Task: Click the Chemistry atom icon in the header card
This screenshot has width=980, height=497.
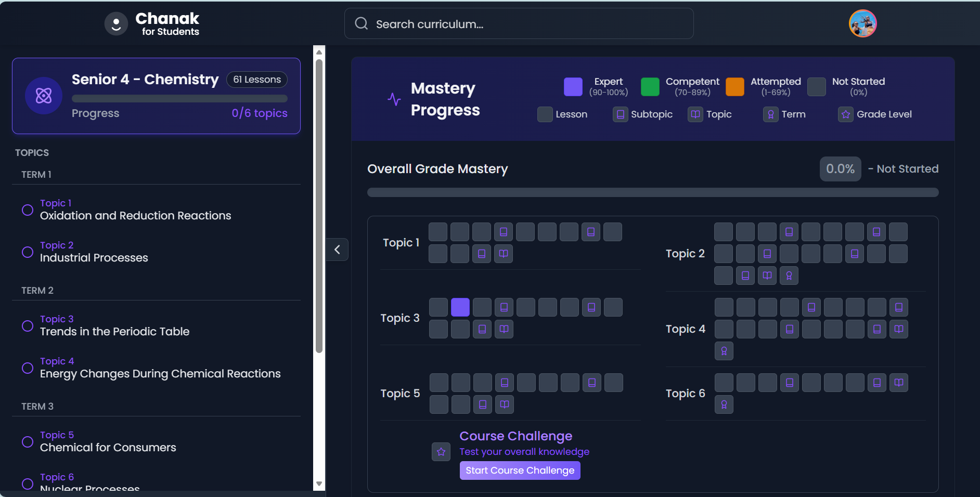Action: 43,96
